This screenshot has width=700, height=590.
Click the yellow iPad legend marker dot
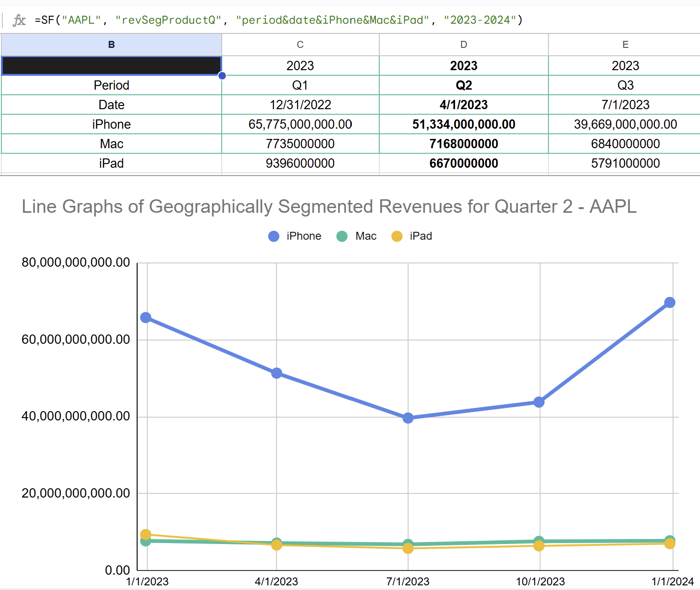397,236
